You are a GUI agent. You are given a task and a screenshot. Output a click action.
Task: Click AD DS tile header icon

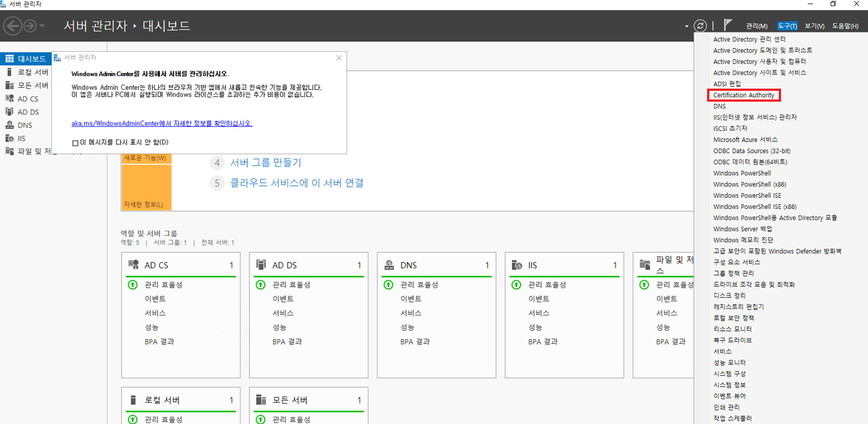point(261,265)
